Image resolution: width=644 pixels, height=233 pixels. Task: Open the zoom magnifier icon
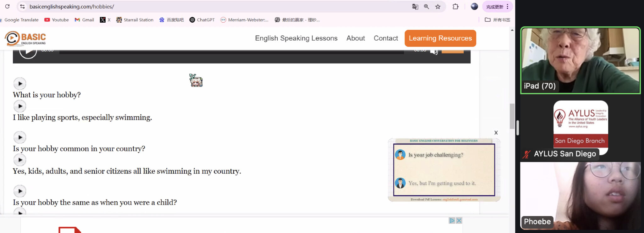point(426,7)
